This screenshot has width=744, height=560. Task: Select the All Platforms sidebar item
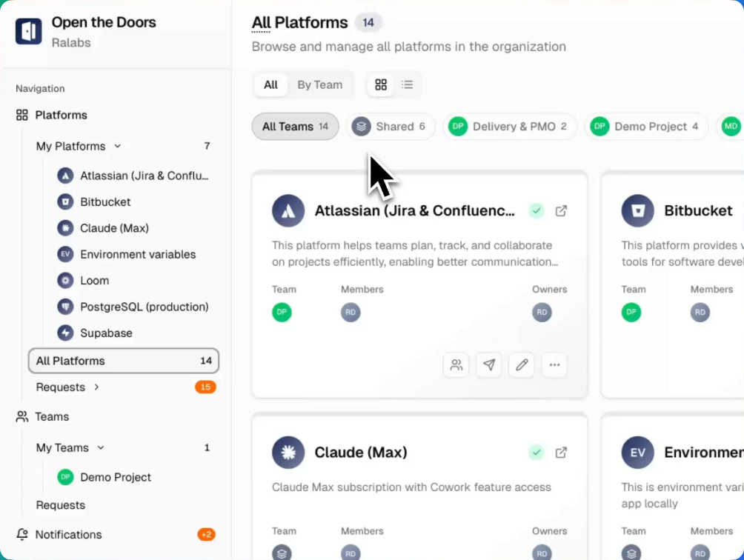point(123,361)
